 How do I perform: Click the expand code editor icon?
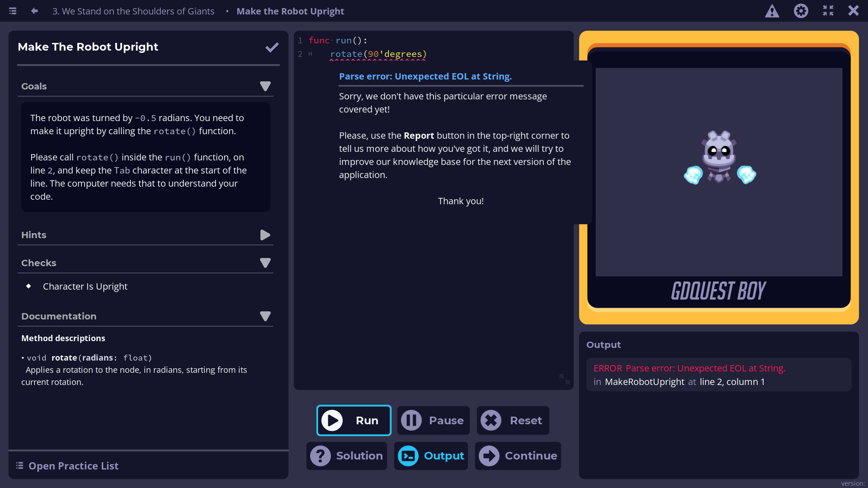pos(564,379)
